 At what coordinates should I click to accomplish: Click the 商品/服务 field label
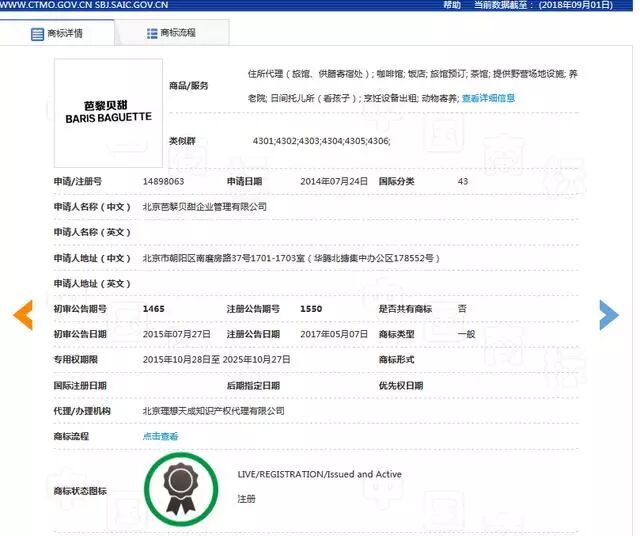pos(189,86)
